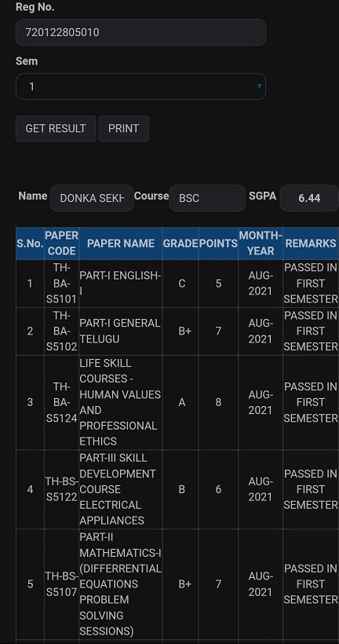Click the GET RESULT button
Viewport: 339px width, 644px height.
coord(56,129)
